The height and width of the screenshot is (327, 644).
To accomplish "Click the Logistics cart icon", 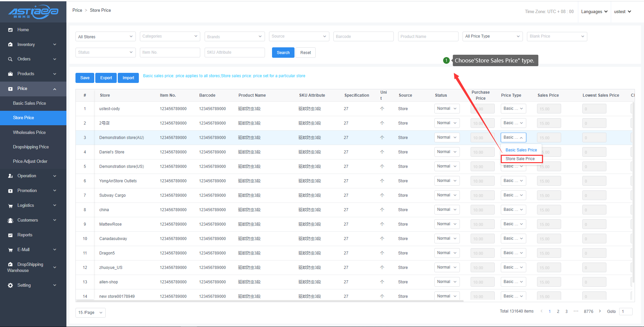I will [10, 206].
